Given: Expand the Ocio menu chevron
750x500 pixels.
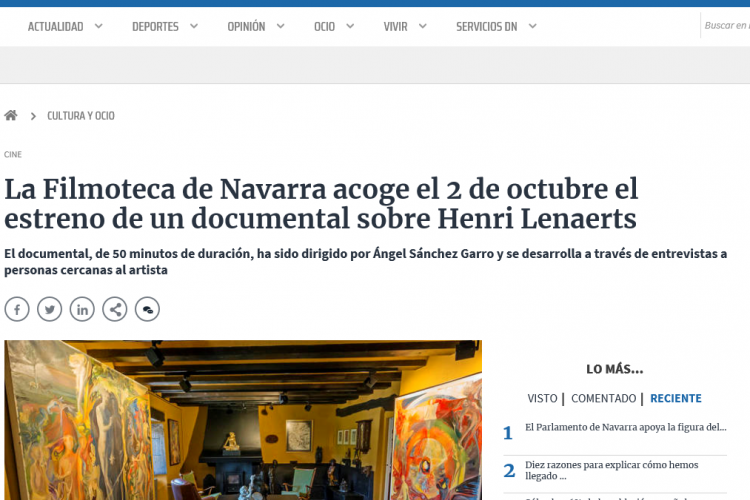Looking at the screenshot, I should 350,26.
